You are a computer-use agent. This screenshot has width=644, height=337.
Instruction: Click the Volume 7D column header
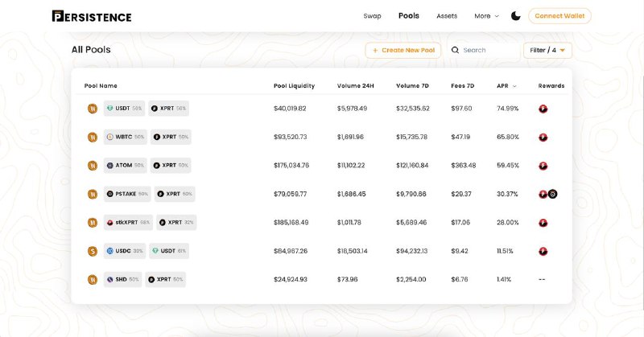[x=412, y=86]
